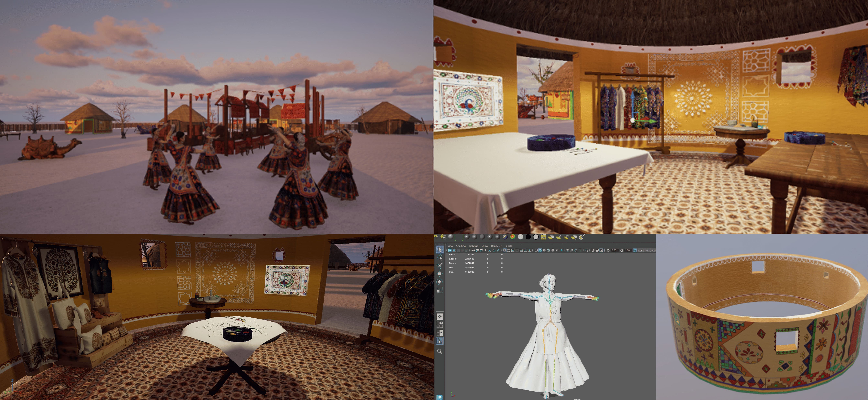The height and width of the screenshot is (400, 868).
Task: Switch to the four view layout
Action: [x=440, y=325]
